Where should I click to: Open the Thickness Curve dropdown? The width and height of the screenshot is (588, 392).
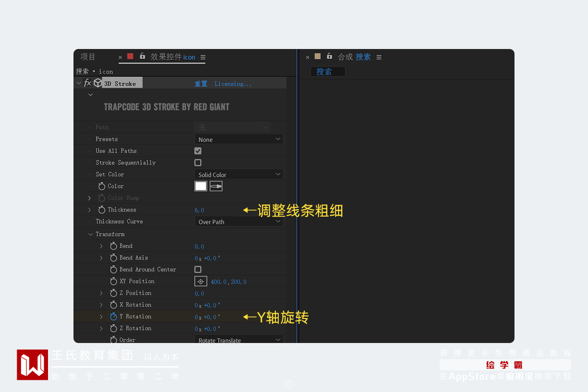point(239,221)
